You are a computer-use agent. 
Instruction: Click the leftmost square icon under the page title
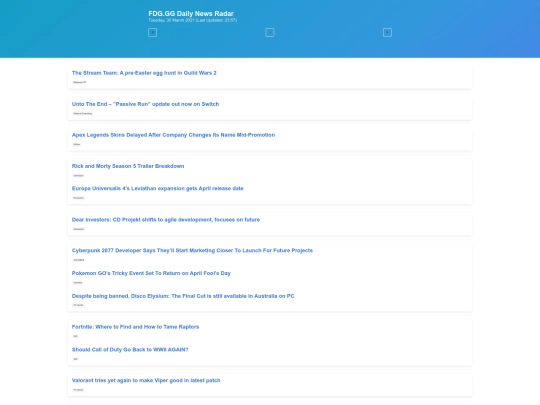click(153, 33)
